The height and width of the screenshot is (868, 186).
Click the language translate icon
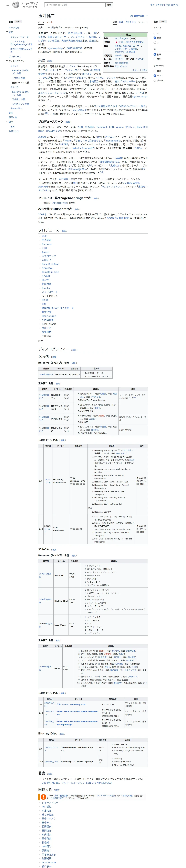pos(132,16)
